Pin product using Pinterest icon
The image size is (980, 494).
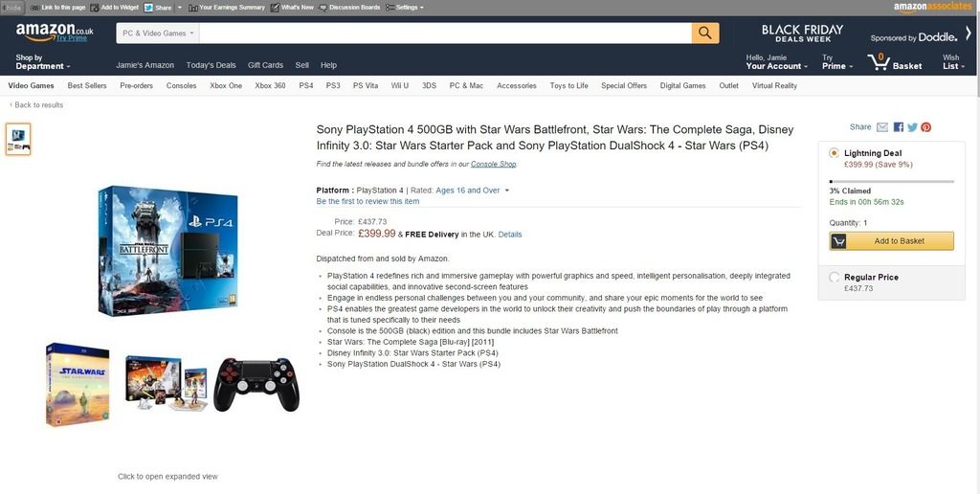pyautogui.click(x=925, y=127)
